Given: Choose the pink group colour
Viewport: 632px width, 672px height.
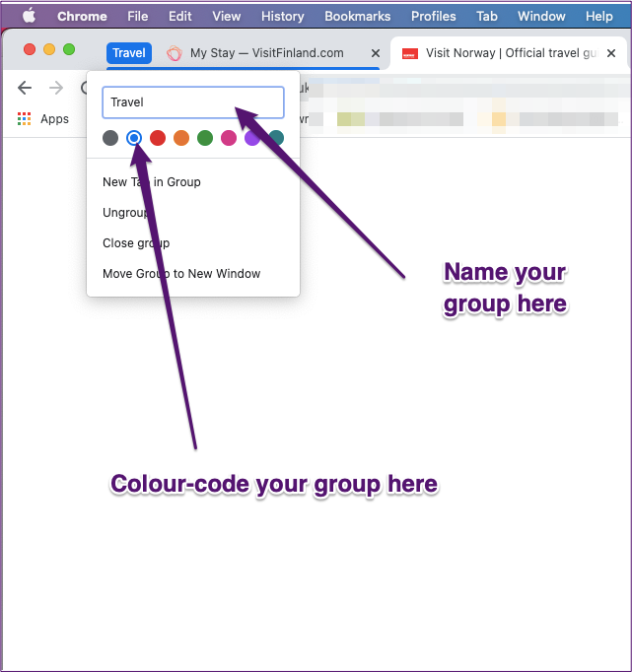Looking at the screenshot, I should click(229, 138).
